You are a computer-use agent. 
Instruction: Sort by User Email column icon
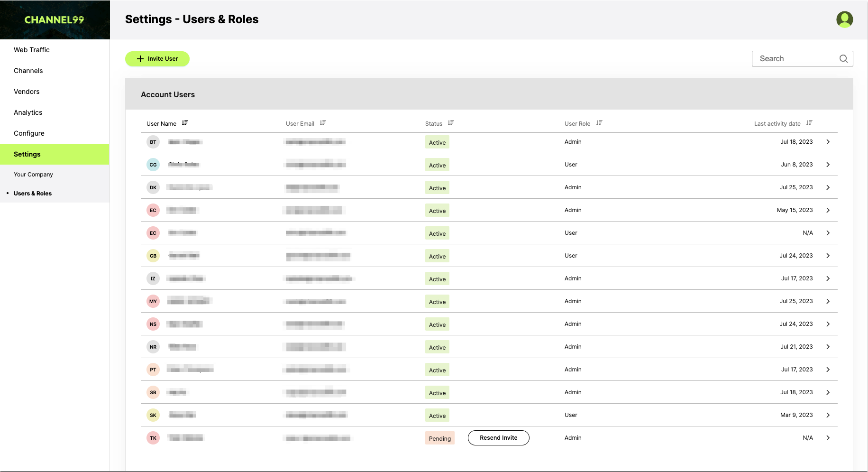[x=323, y=123]
